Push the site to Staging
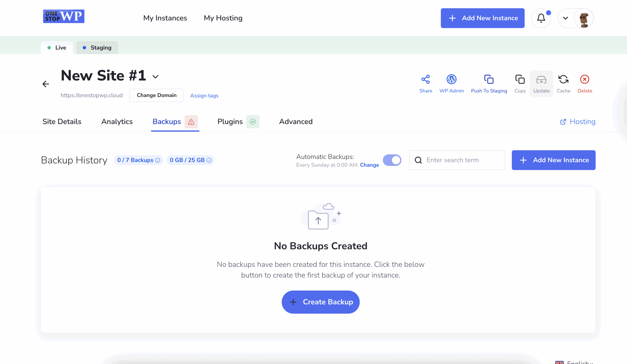This screenshot has height=364, width=627. point(489,84)
